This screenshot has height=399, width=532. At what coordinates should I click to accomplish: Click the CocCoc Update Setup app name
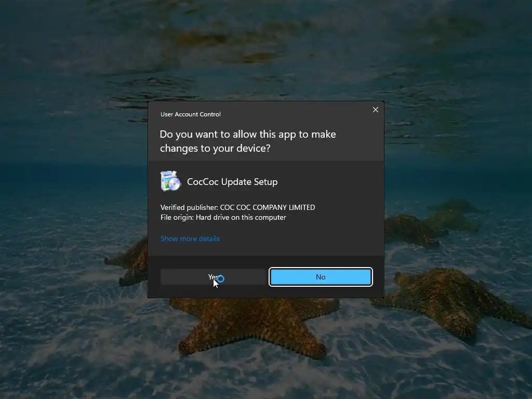click(x=232, y=182)
